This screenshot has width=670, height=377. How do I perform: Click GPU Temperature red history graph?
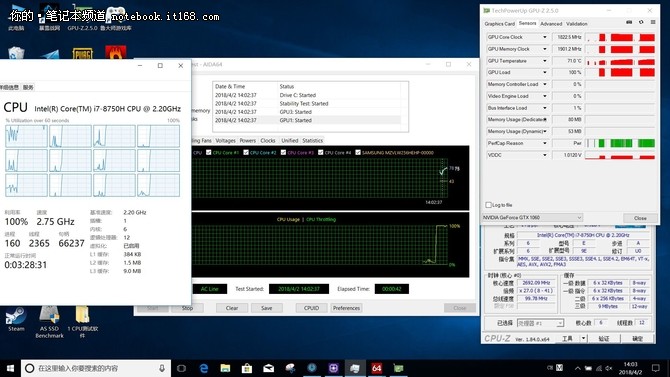620,61
